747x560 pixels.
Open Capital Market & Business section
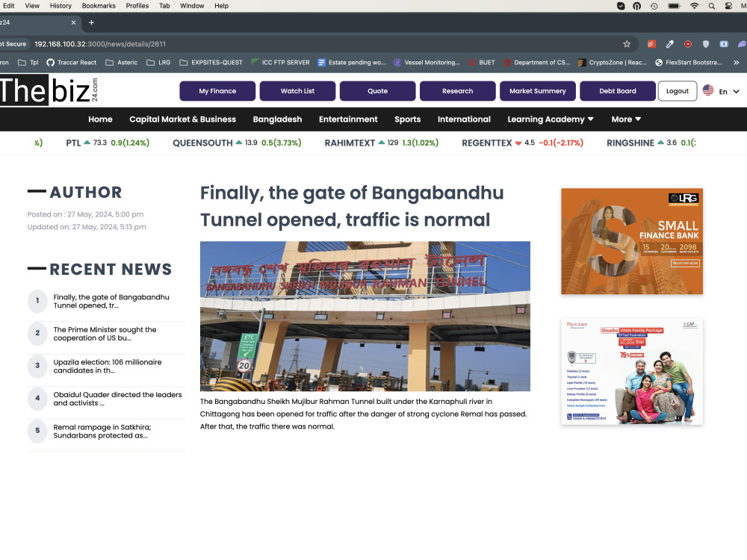182,119
